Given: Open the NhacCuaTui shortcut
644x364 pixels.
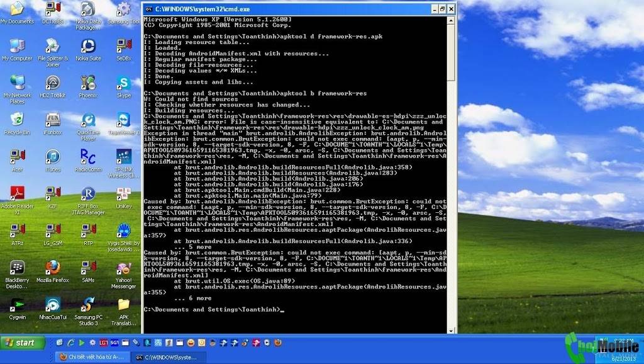Looking at the screenshot, I should [x=53, y=309].
